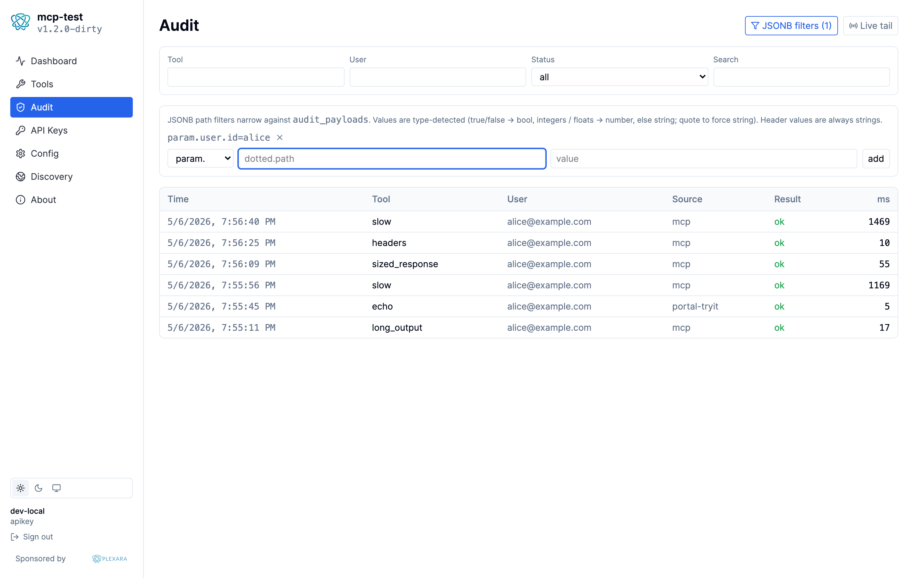Click the Dashboard activity icon
924x578 pixels.
21,61
